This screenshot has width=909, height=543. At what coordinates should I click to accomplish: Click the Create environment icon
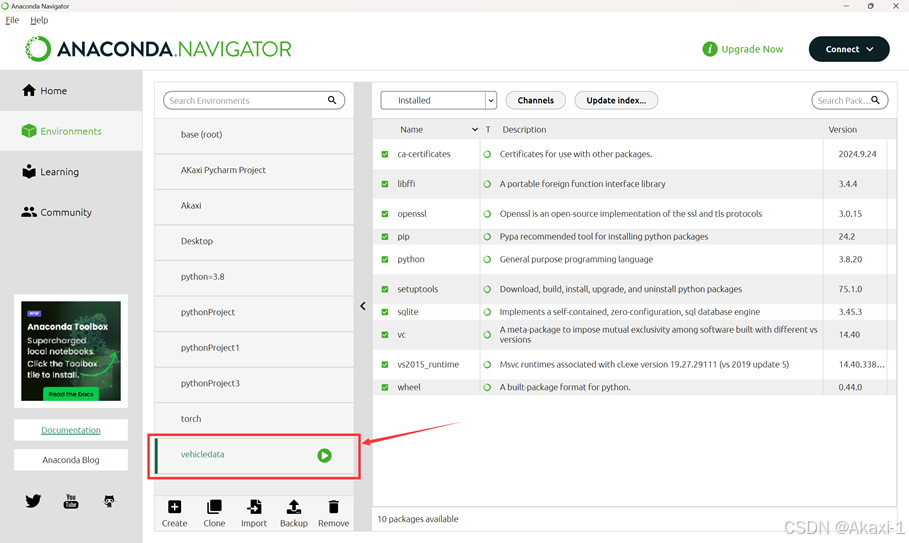click(174, 507)
